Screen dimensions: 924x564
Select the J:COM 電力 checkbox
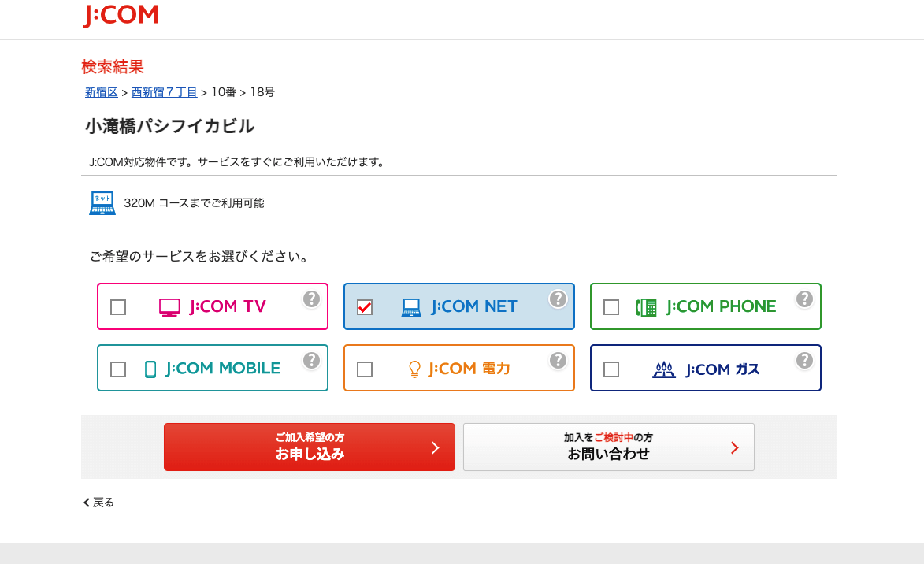pos(365,369)
